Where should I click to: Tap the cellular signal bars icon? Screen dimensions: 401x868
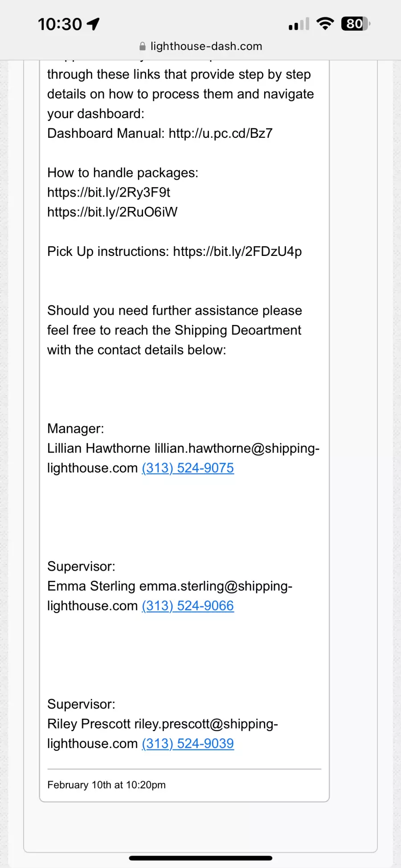(299, 24)
